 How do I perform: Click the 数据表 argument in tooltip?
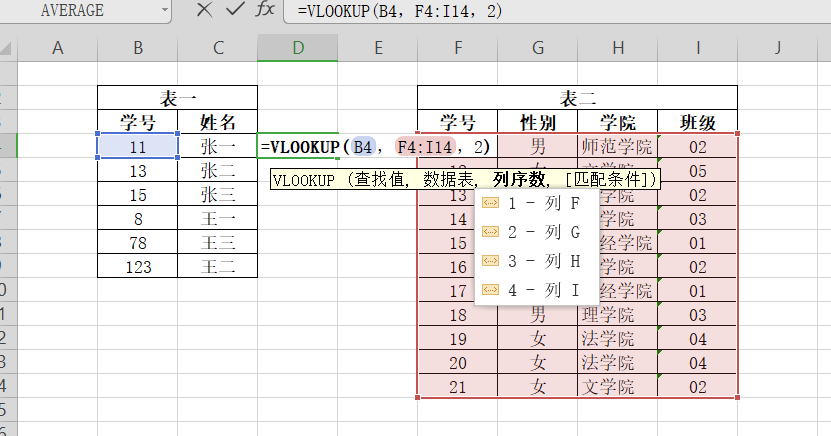coord(448,179)
